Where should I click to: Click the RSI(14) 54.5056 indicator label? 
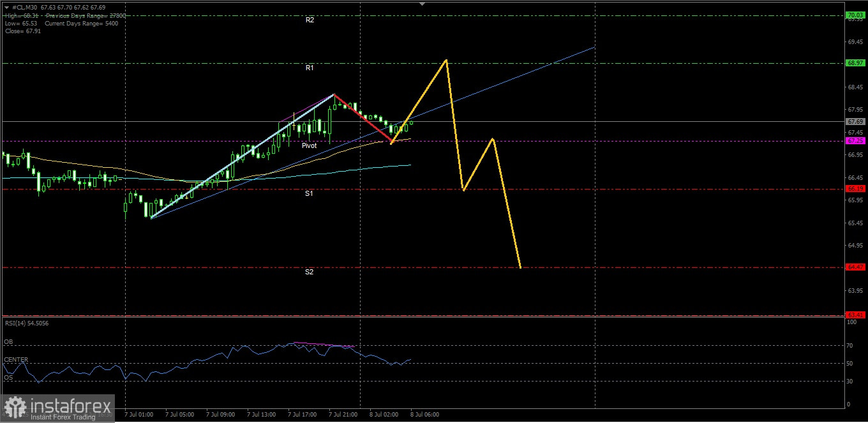tap(26, 323)
